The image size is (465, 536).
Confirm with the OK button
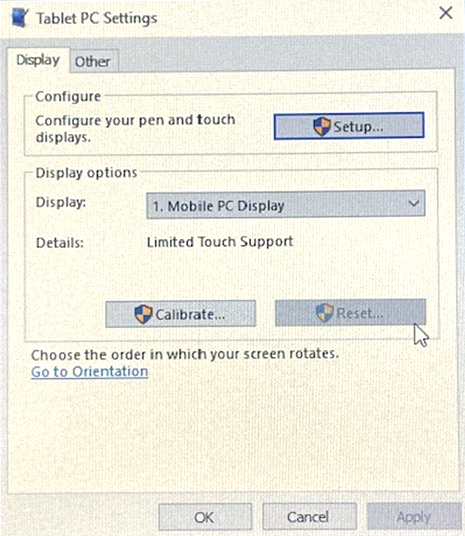pyautogui.click(x=205, y=517)
